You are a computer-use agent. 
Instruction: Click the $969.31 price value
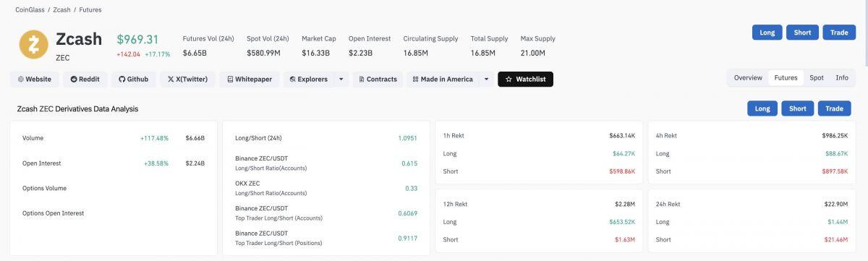(x=137, y=39)
